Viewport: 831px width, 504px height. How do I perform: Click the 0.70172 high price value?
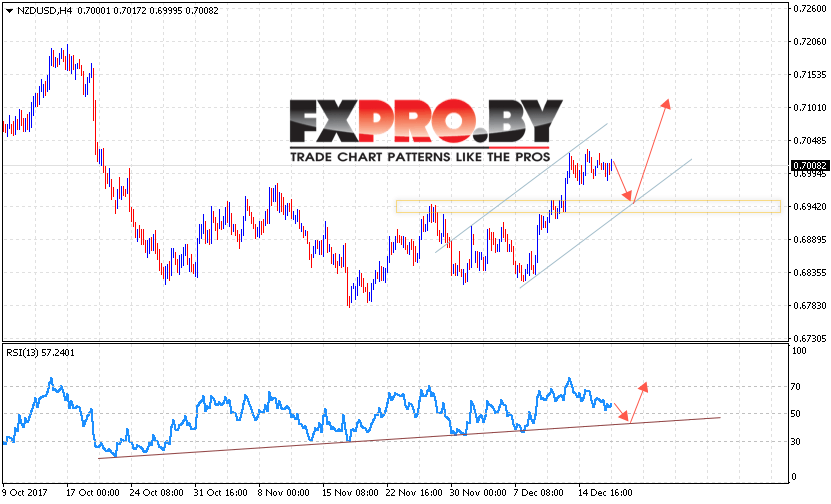[129, 11]
